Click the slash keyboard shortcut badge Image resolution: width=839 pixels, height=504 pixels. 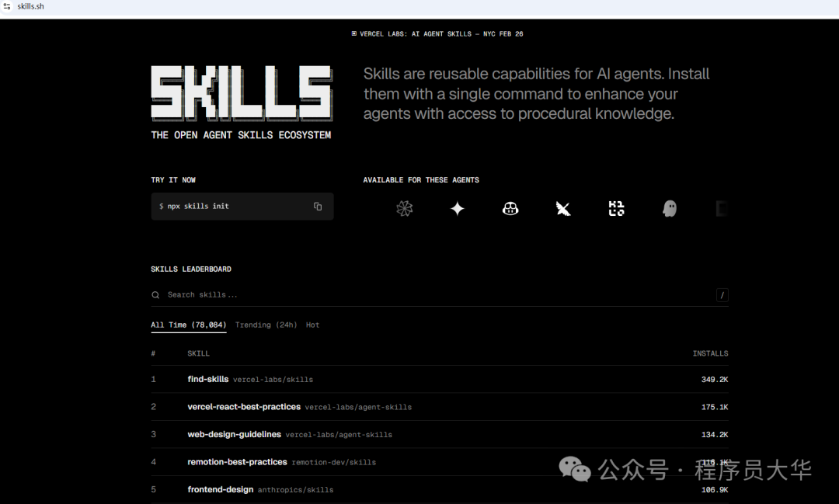click(x=722, y=294)
